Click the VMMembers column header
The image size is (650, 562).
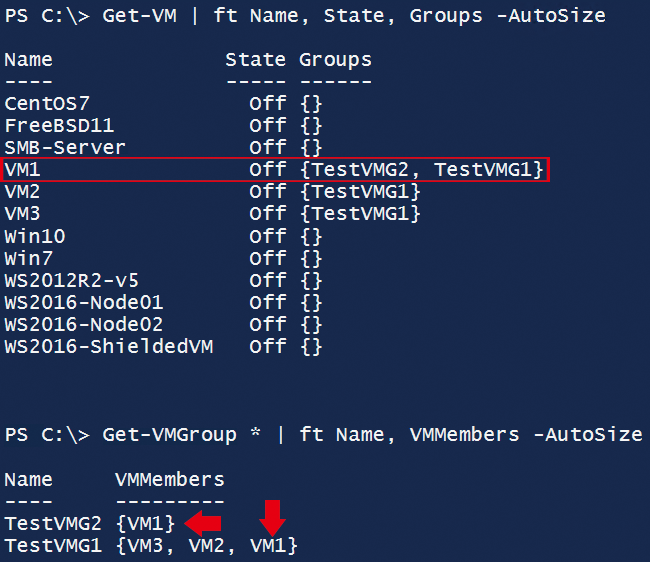[x=170, y=479]
